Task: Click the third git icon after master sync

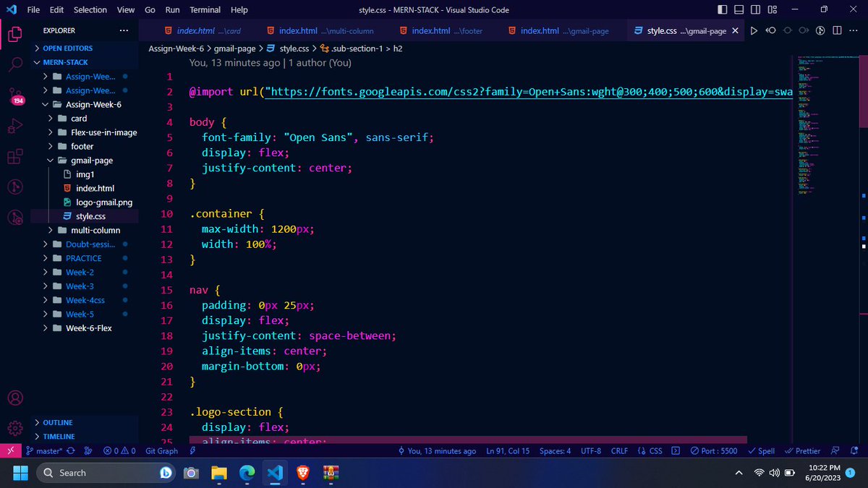Action: (x=88, y=450)
